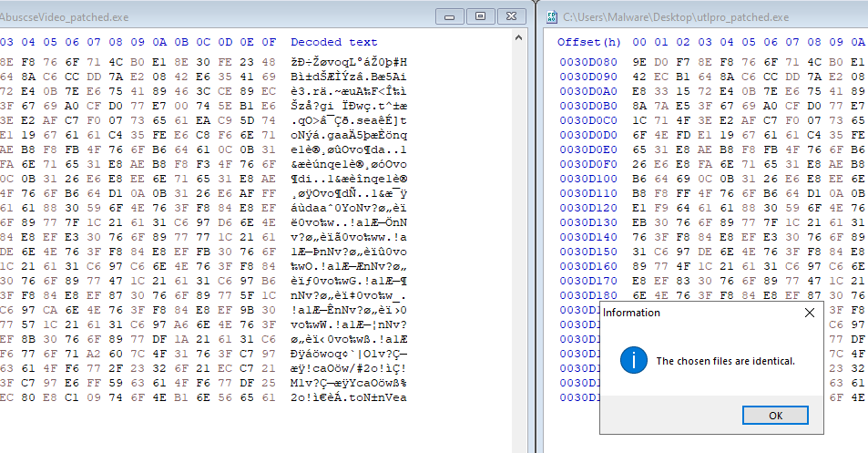Image resolution: width=868 pixels, height=453 pixels.
Task: Click OK in the Information dialog
Action: pyautogui.click(x=775, y=416)
